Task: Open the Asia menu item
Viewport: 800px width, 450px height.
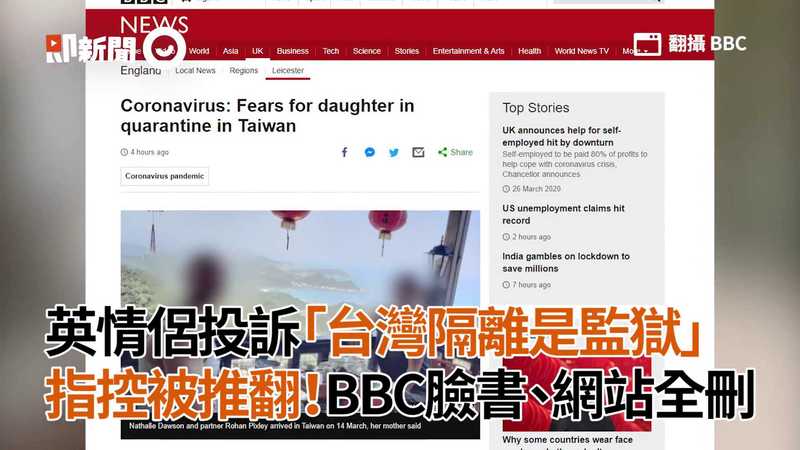Action: (230, 51)
